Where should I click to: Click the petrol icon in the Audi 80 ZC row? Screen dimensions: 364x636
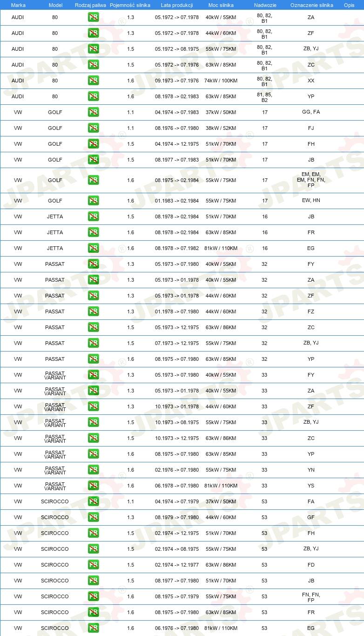pos(93,65)
